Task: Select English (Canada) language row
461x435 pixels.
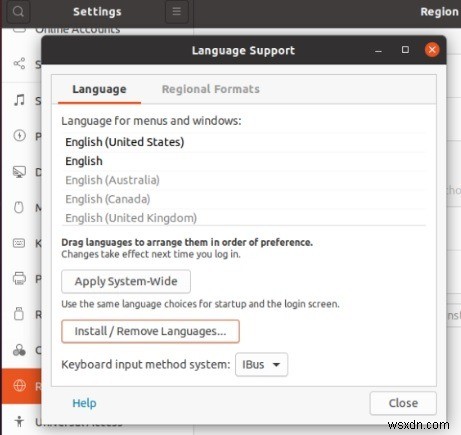Action: click(x=244, y=199)
